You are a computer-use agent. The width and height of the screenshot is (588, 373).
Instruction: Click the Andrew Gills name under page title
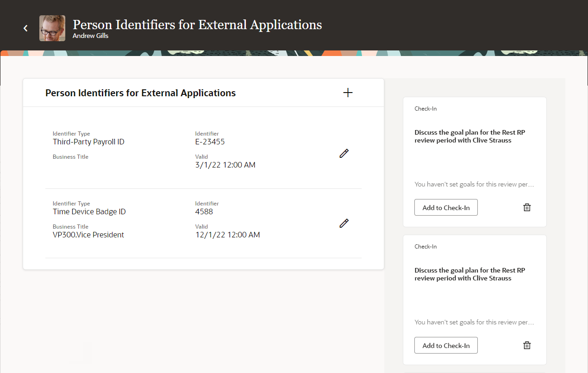(90, 36)
